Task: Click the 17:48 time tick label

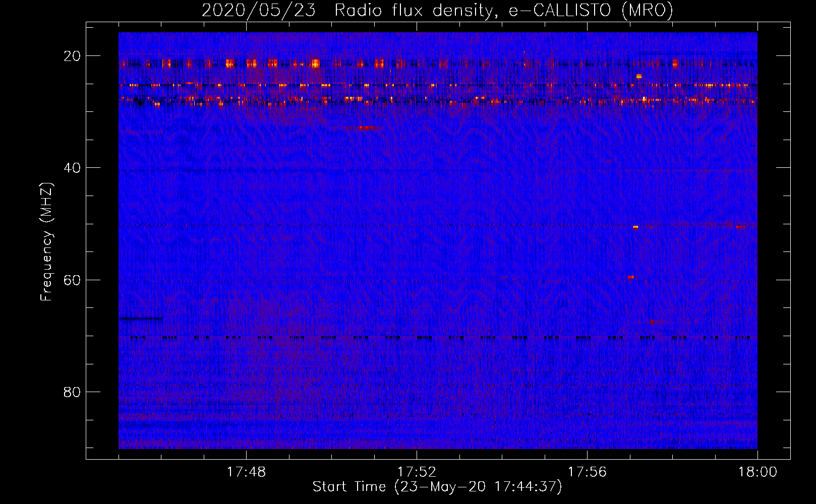Action: (x=246, y=472)
